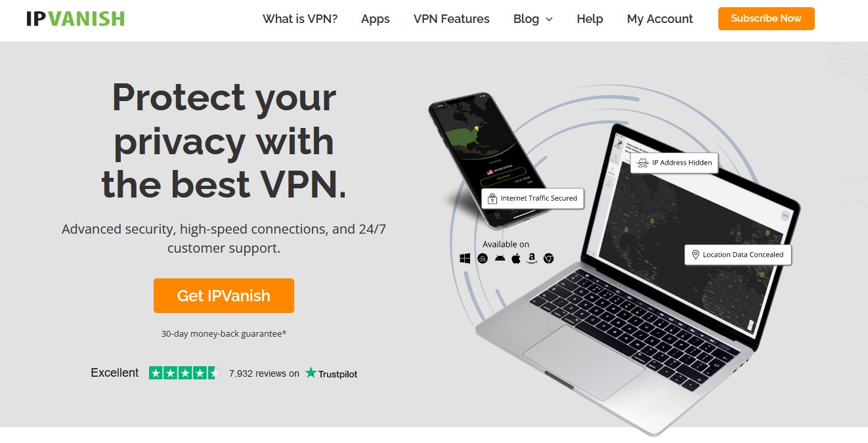
Task: Click the IP Address Hidden badge
Action: [x=674, y=163]
